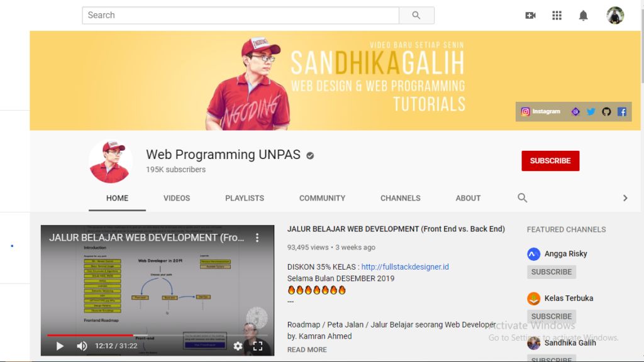This screenshot has height=362, width=644.
Task: Open the notifications bell
Action: 583,16
